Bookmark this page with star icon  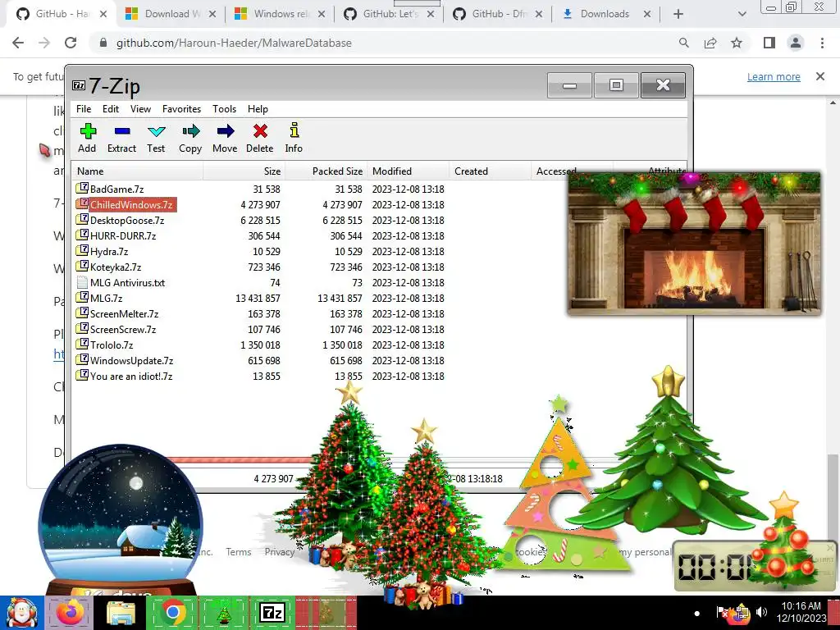[x=737, y=43]
